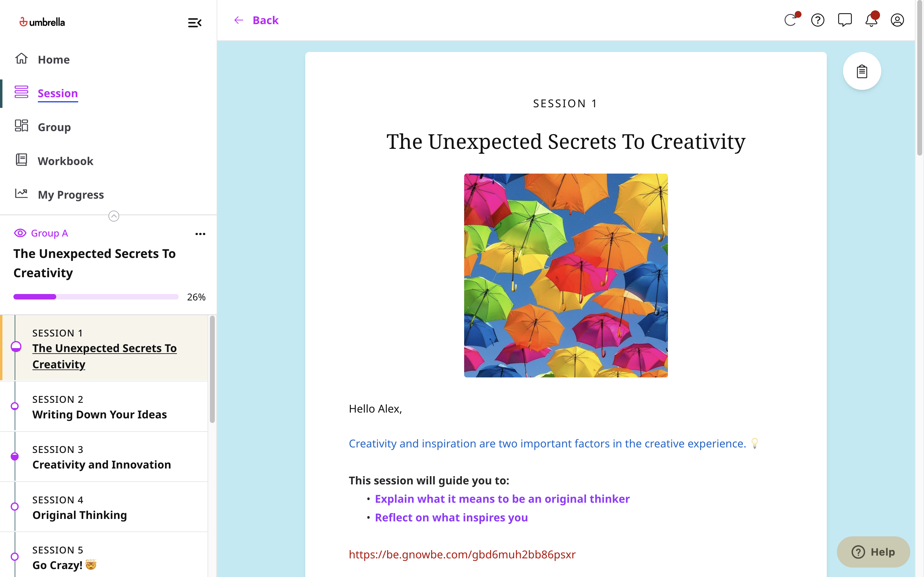924x577 pixels.
Task: Click Session 2 empty progress marker
Action: (15, 406)
